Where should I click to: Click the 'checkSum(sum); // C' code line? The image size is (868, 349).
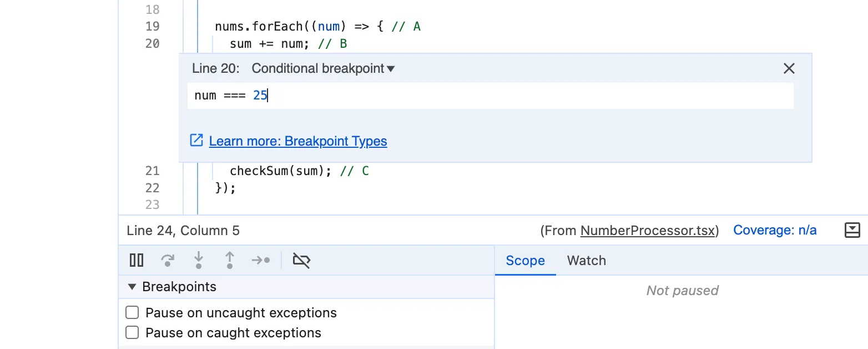pyautogui.click(x=299, y=171)
